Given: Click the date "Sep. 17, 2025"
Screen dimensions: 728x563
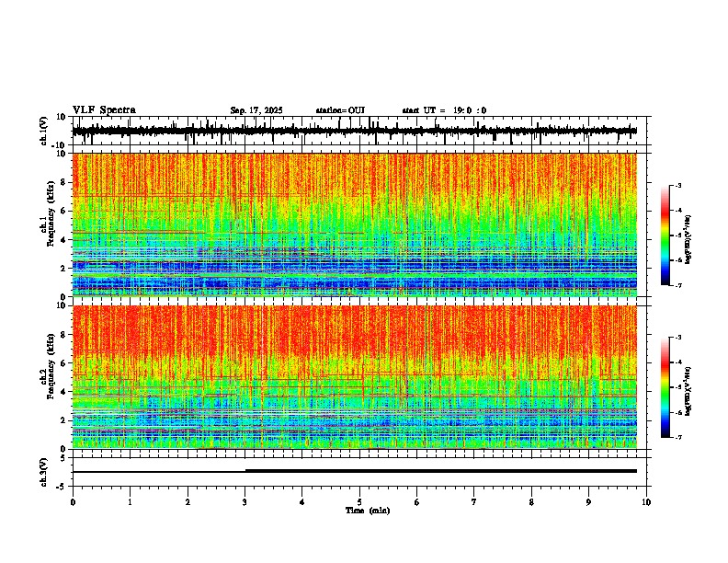Looking at the screenshot, I should tap(256, 110).
